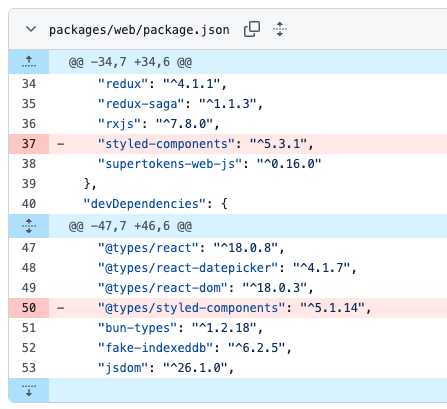Click the "redux": "^4.1.1" code line
This screenshot has height=409, width=447.
pos(248,84)
